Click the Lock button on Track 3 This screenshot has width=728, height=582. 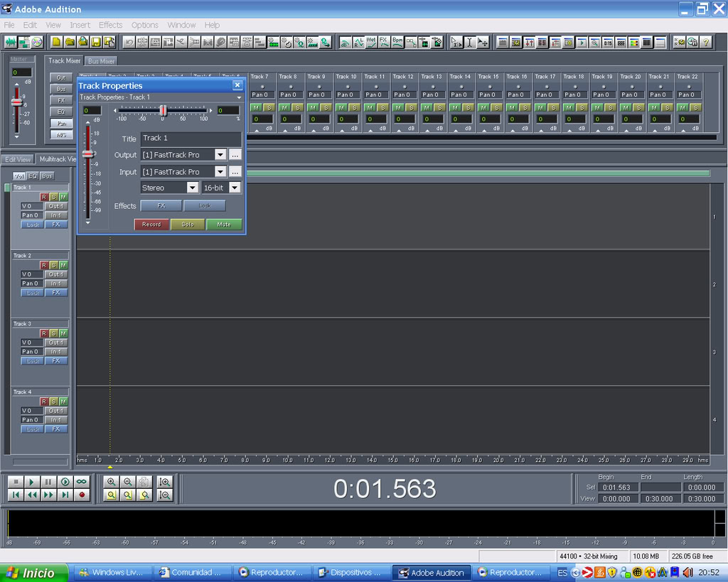coord(32,360)
